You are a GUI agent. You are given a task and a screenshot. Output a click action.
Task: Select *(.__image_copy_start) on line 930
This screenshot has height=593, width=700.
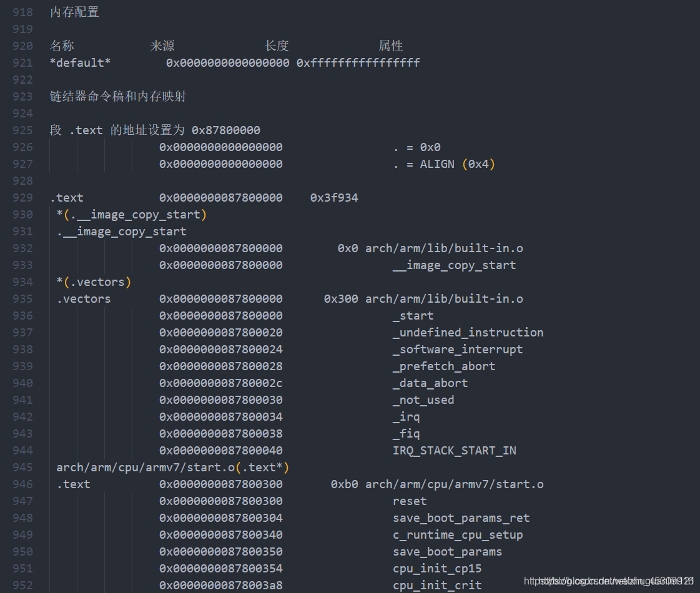click(132, 215)
